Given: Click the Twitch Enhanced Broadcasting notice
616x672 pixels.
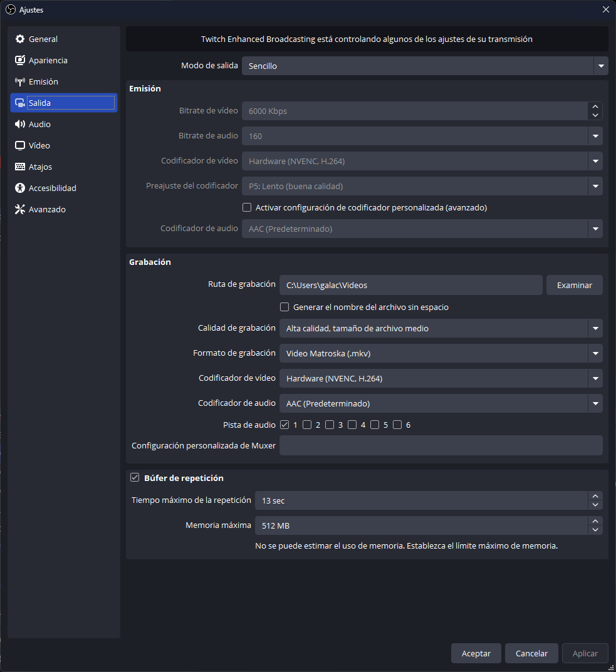Looking at the screenshot, I should [367, 39].
